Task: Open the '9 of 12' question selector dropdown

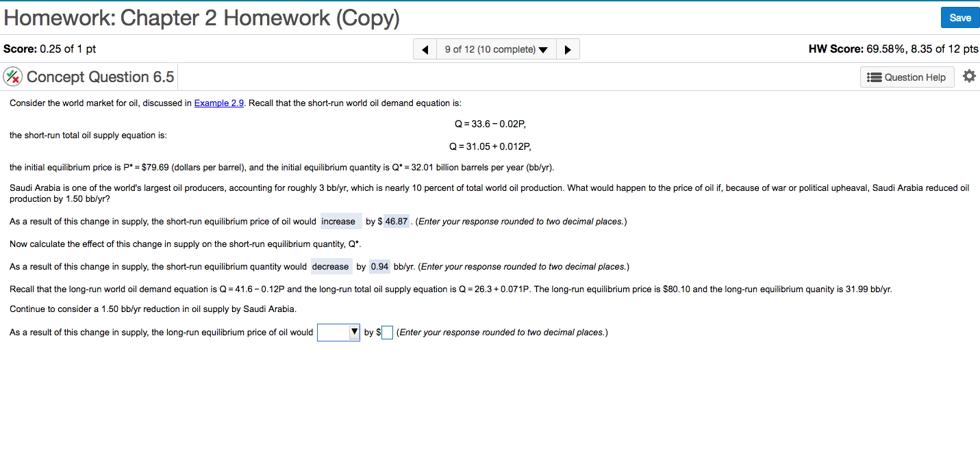Action: (x=497, y=49)
